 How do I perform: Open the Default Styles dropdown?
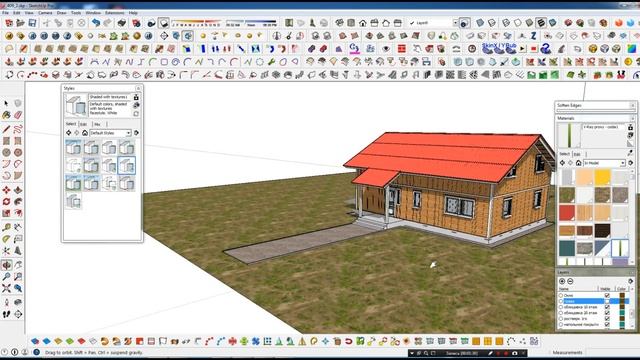click(110, 133)
